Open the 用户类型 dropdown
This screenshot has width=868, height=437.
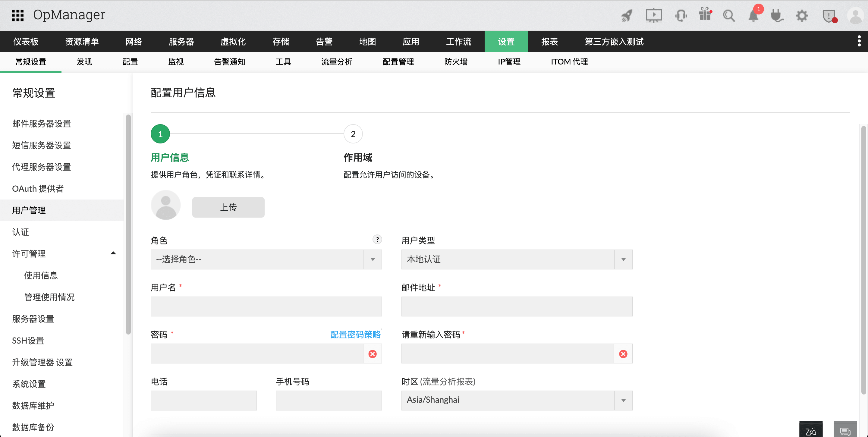click(517, 259)
